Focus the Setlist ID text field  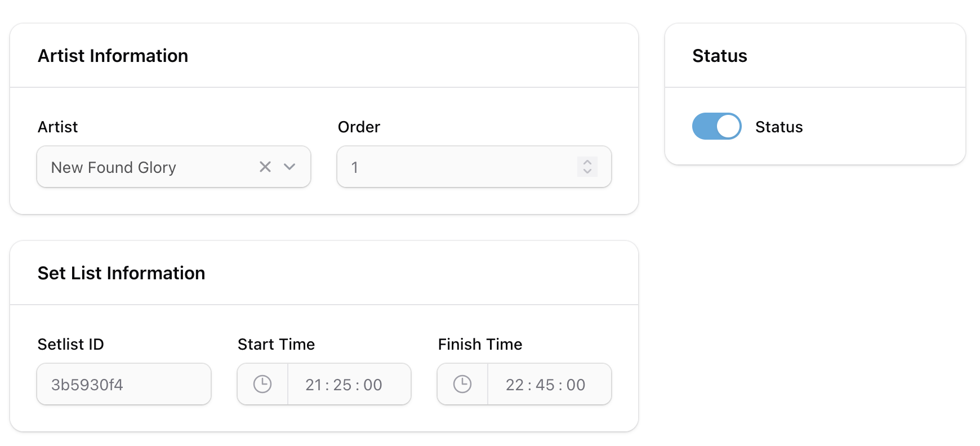[x=124, y=385]
